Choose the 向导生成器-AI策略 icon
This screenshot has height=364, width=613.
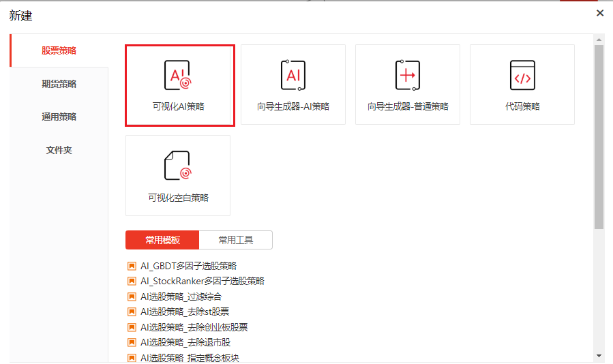[x=293, y=75]
